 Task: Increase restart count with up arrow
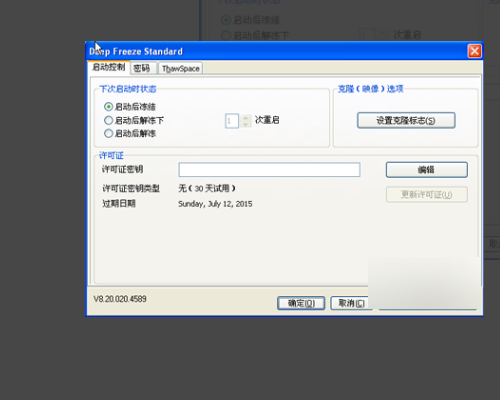coord(246,117)
